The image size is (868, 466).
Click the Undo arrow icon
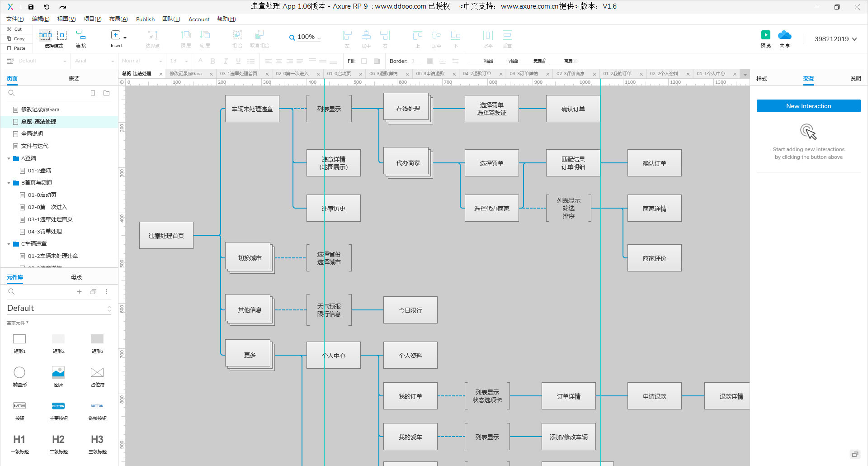tap(47, 7)
